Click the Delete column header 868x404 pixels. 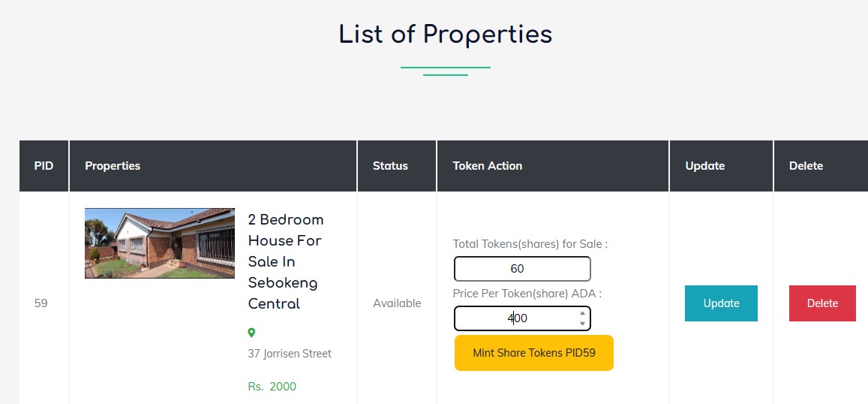point(806,166)
